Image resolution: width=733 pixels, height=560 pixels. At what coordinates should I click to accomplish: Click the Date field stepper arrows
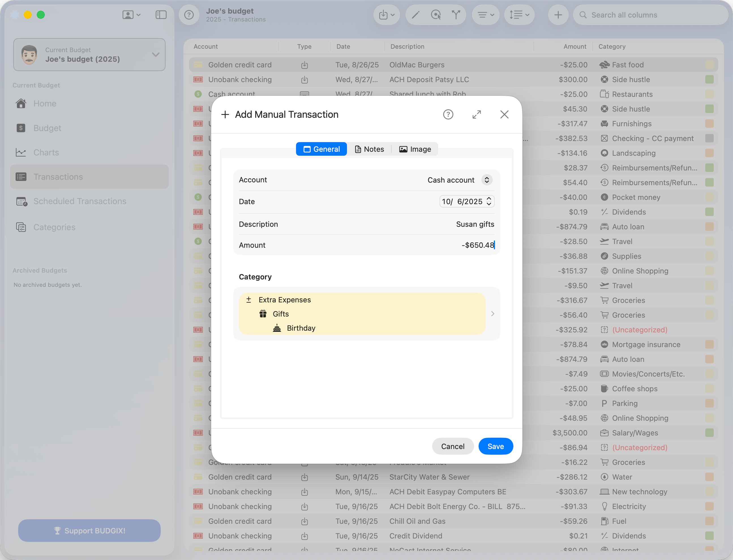click(x=489, y=201)
